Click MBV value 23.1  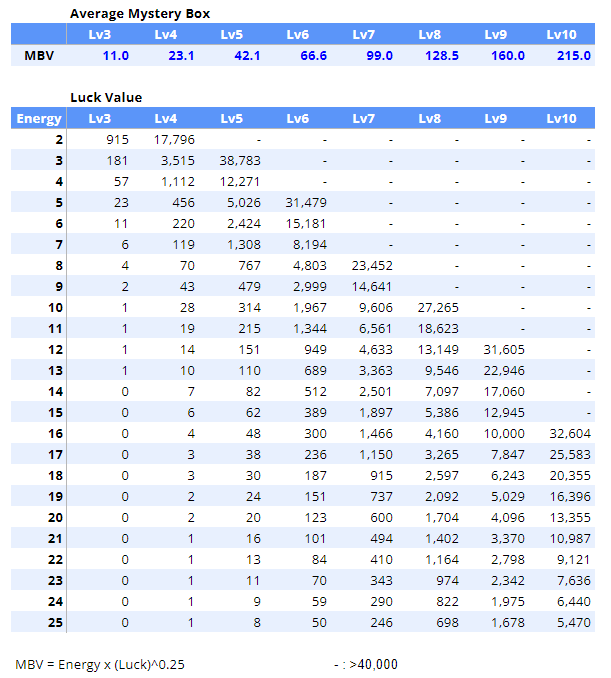181,56
